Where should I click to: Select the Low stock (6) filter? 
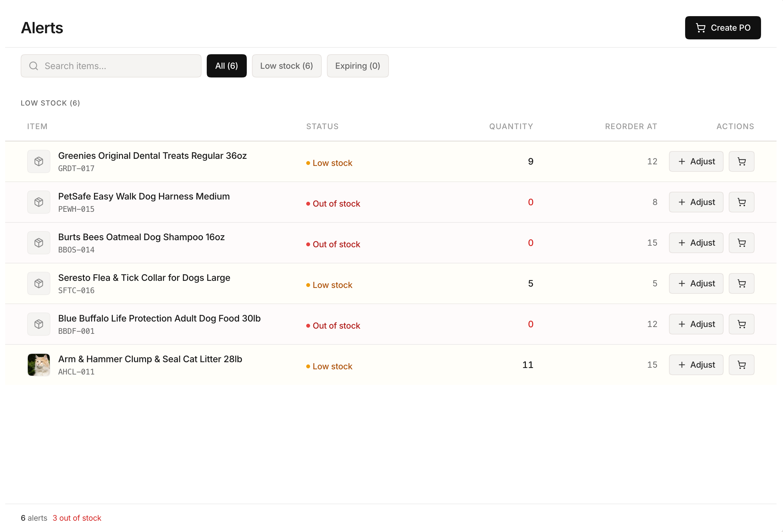tap(287, 66)
